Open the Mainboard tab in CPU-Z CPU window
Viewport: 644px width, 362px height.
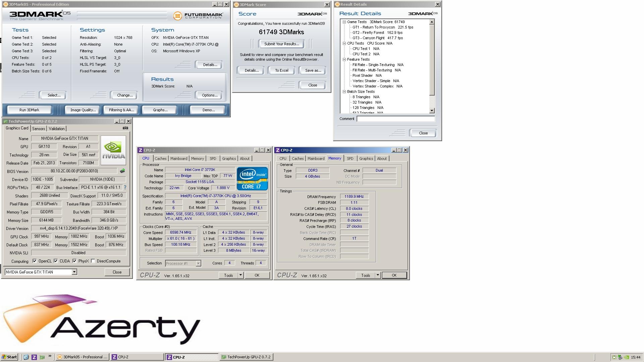[179, 159]
